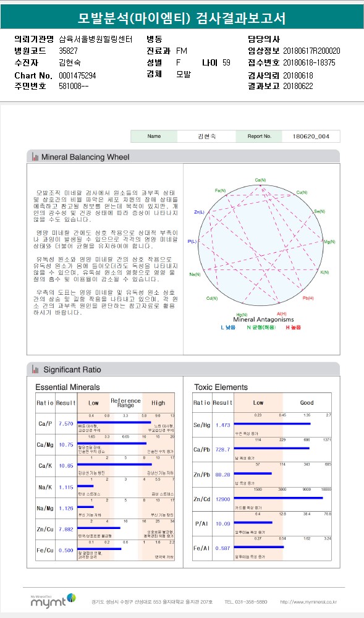Click the Cu(N) label on the wheel
Screen dimensions: 364x618
click(302, 192)
